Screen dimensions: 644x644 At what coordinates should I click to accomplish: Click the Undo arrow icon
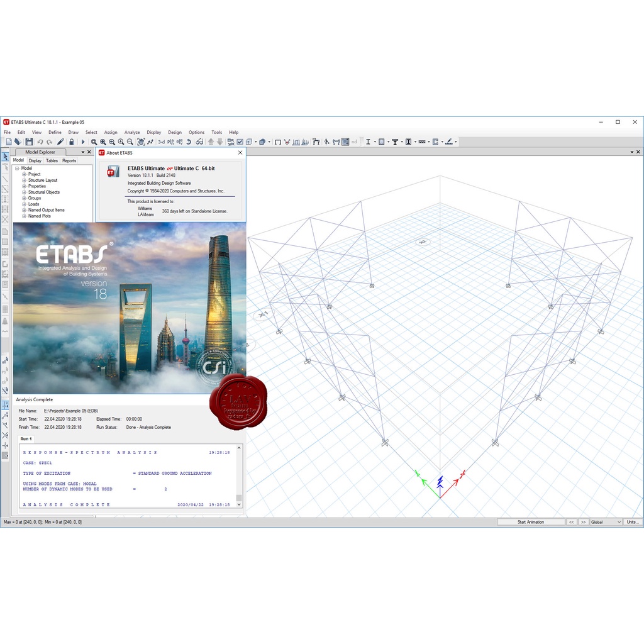pyautogui.click(x=40, y=142)
